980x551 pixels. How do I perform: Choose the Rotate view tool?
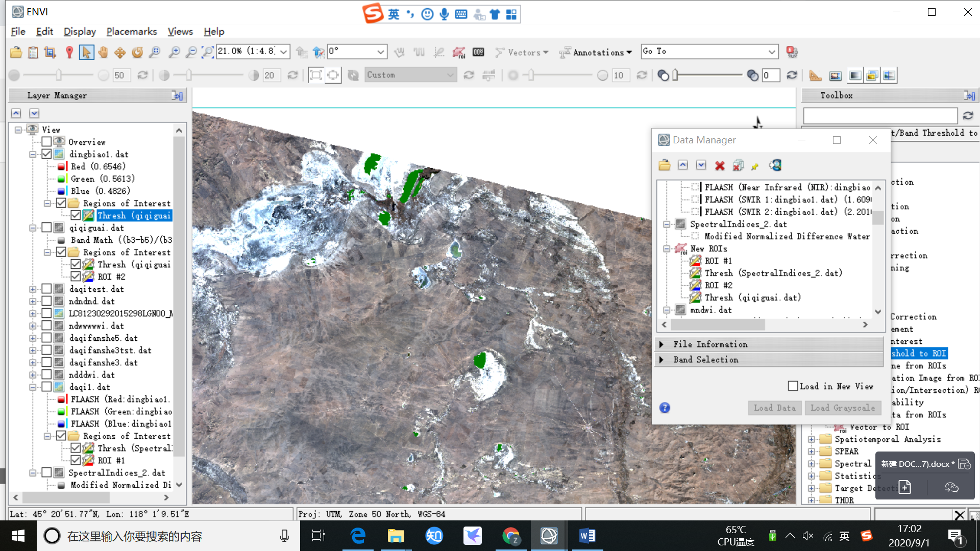tap(137, 52)
